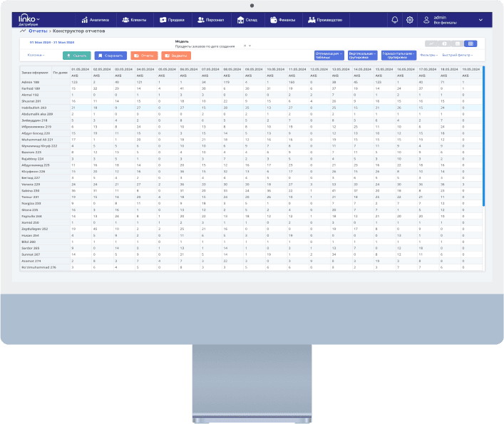Click the Отчеты breadcrumb link
The image size is (504, 424).
tap(38, 32)
